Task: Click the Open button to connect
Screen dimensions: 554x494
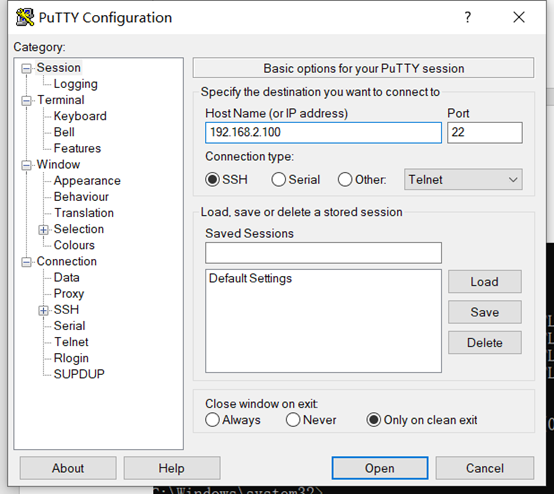Action: (380, 468)
